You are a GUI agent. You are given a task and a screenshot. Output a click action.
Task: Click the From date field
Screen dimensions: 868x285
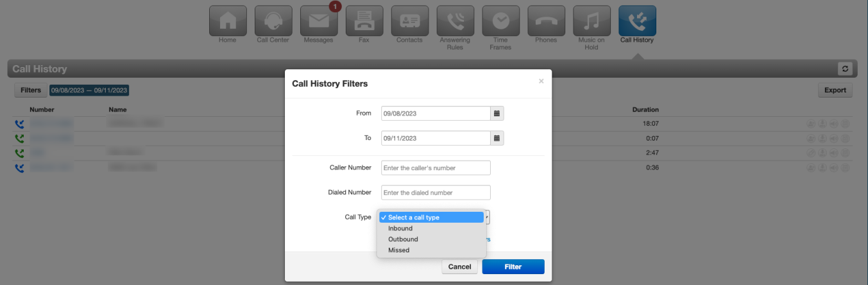click(436, 114)
